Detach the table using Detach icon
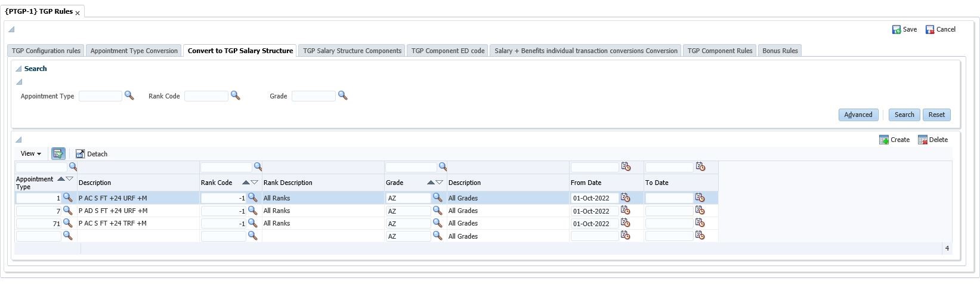Screen dimensions: 980x287 [80, 154]
